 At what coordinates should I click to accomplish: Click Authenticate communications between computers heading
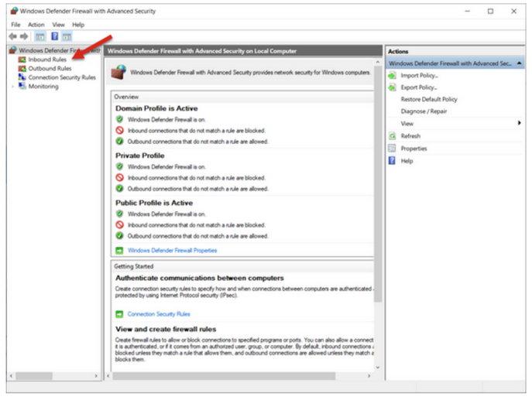pyautogui.click(x=200, y=278)
